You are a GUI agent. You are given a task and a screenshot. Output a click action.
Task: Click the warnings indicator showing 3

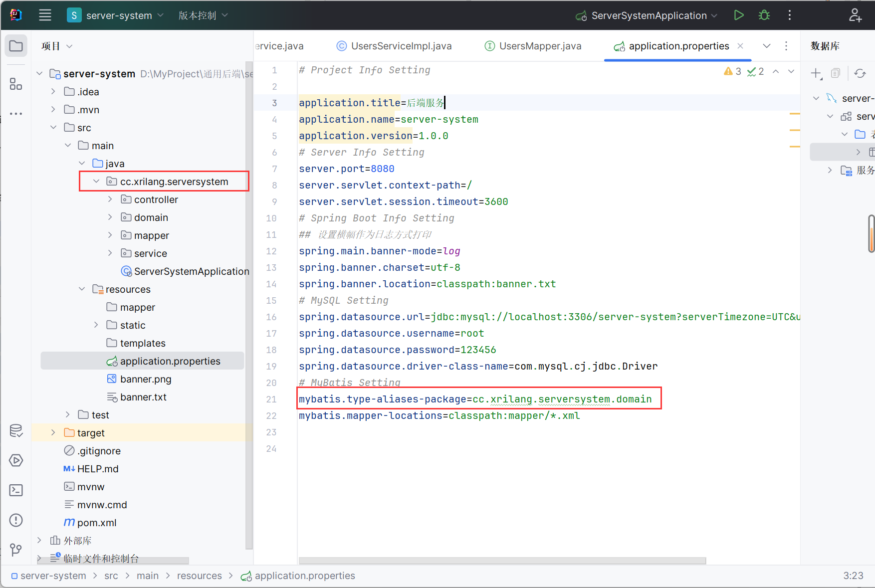[733, 71]
